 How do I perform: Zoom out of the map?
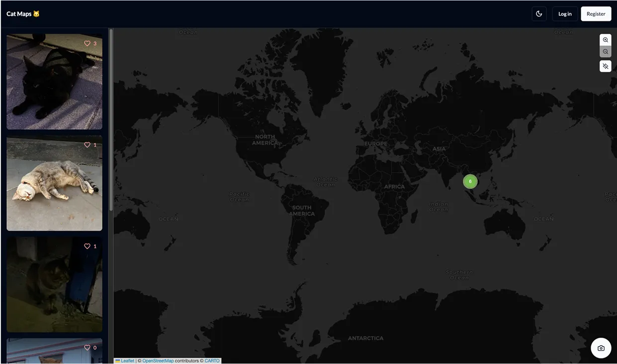(605, 52)
